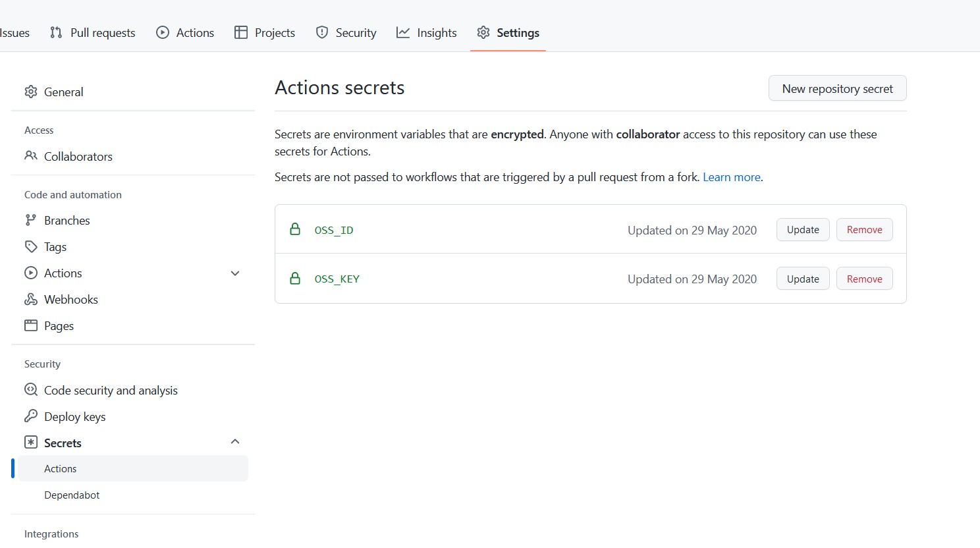Click the Collaborators people icon
Viewport: 980px width, 548px height.
coord(31,156)
